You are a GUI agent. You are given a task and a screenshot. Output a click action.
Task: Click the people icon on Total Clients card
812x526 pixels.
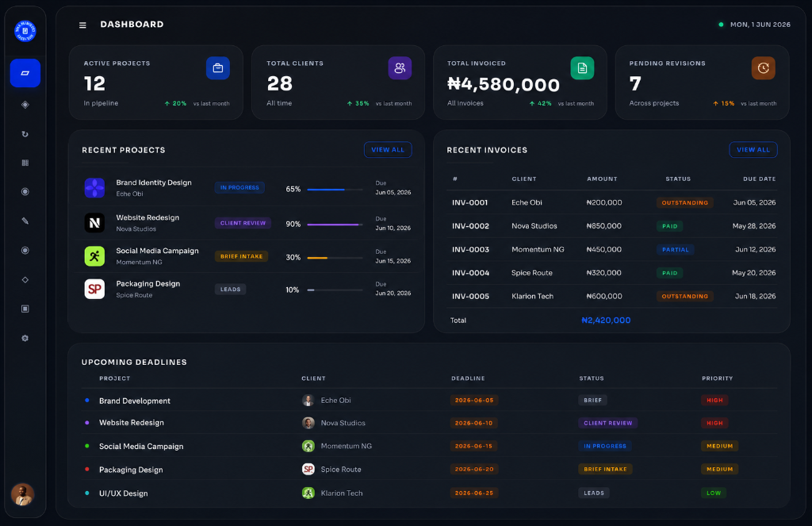400,68
